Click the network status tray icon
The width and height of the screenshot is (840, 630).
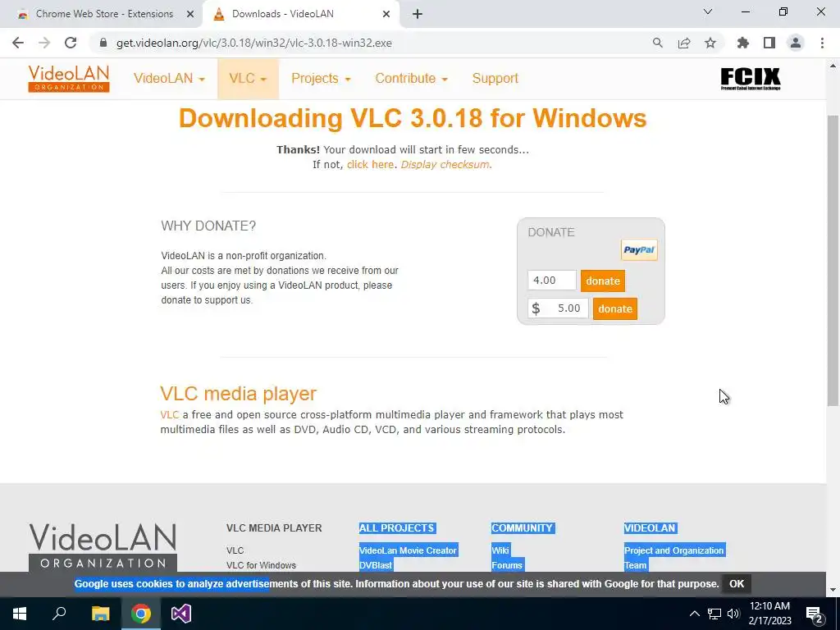714,614
